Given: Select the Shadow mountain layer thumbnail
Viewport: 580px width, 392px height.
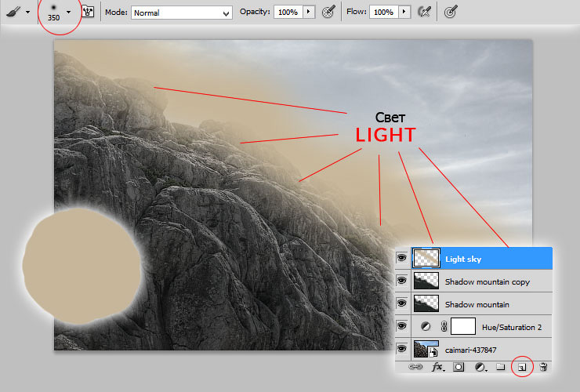Looking at the screenshot, I should [426, 303].
